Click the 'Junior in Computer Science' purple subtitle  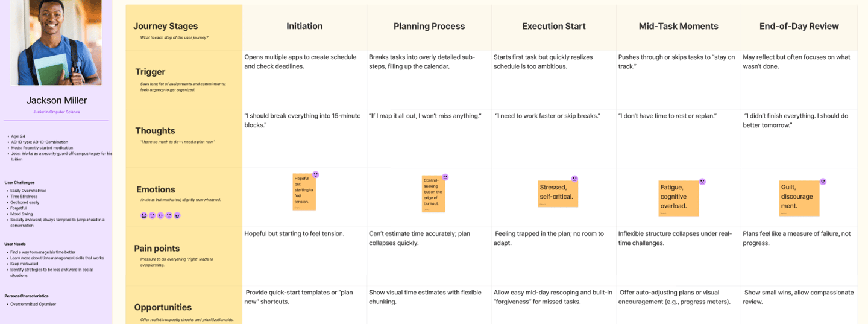pos(57,112)
